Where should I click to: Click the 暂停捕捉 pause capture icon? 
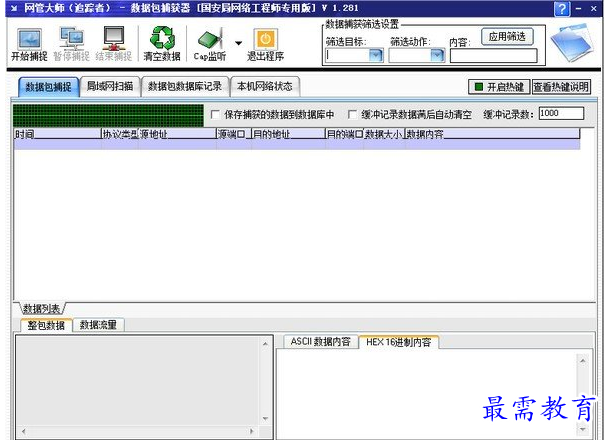(x=71, y=45)
